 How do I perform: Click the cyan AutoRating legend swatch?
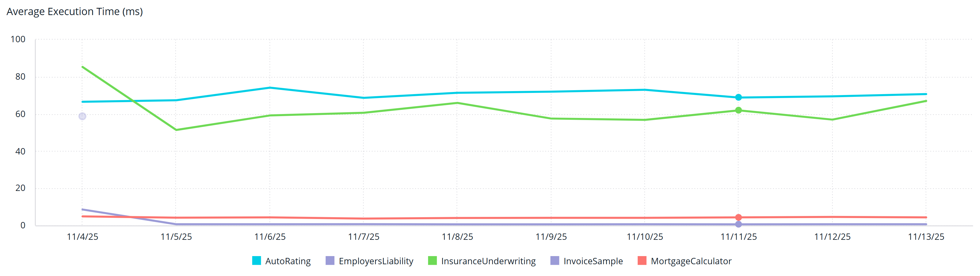point(256,261)
